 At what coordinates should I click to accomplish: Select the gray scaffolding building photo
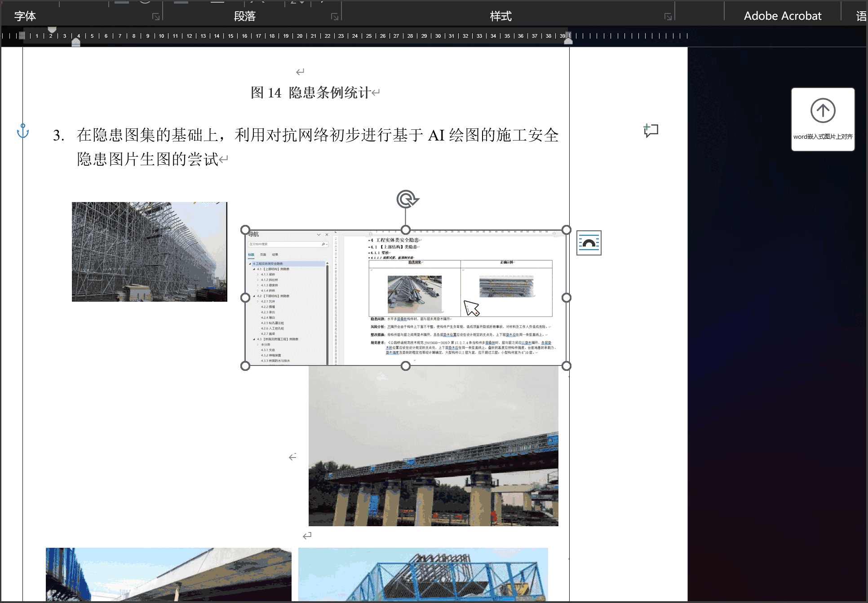[149, 251]
